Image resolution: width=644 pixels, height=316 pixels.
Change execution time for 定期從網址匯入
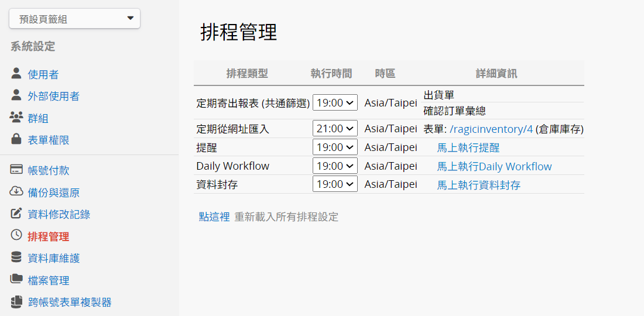click(335, 129)
